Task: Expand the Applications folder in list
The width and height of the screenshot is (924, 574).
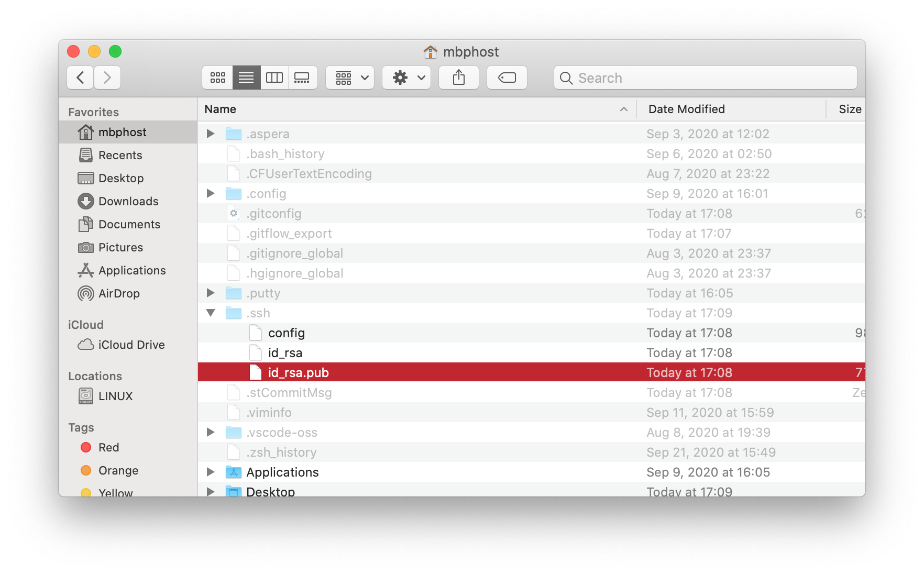Action: pyautogui.click(x=211, y=472)
